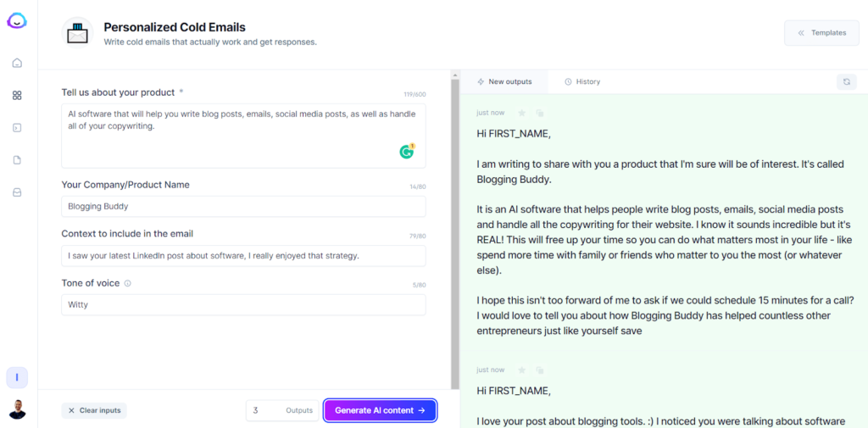Copy the first generated email output
Screen dimensions: 868x428
[539, 113]
